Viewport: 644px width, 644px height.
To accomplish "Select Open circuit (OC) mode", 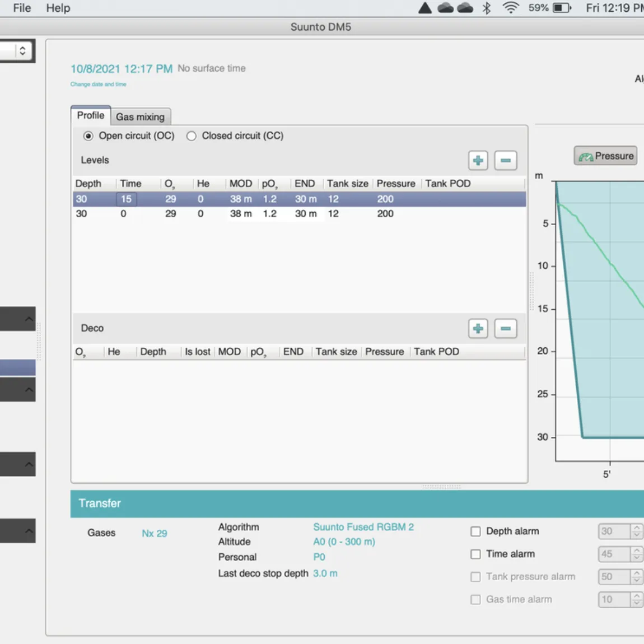I will 88,136.
